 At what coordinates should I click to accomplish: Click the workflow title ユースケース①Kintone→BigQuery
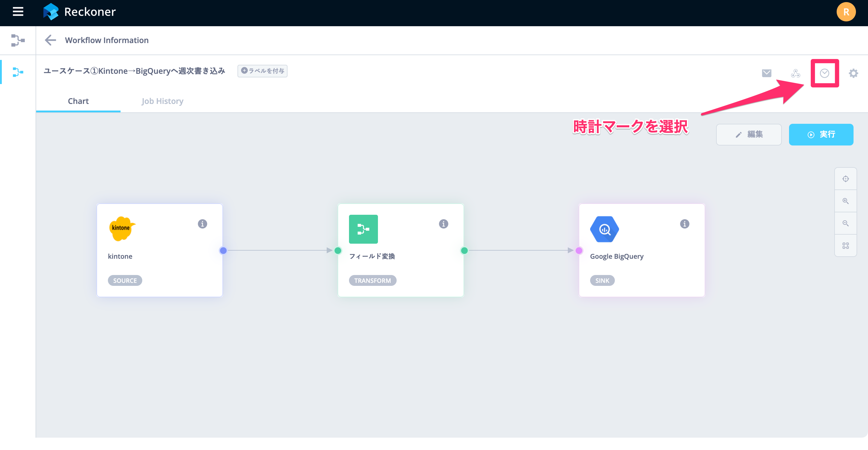pyautogui.click(x=134, y=71)
